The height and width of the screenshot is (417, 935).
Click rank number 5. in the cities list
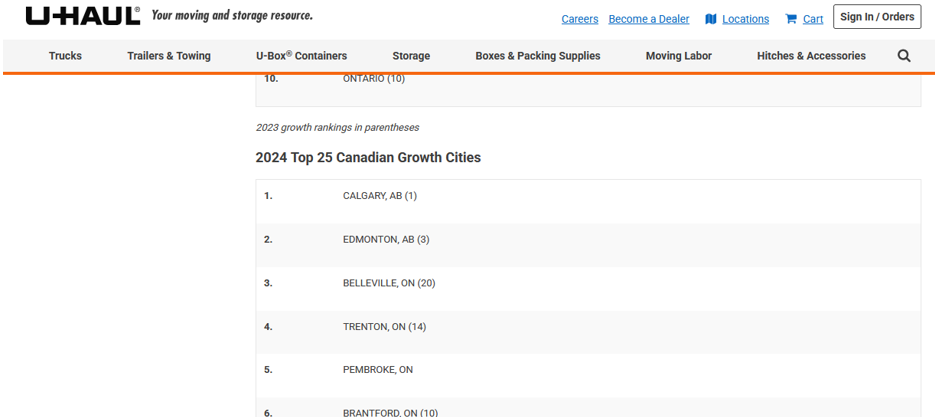click(268, 370)
